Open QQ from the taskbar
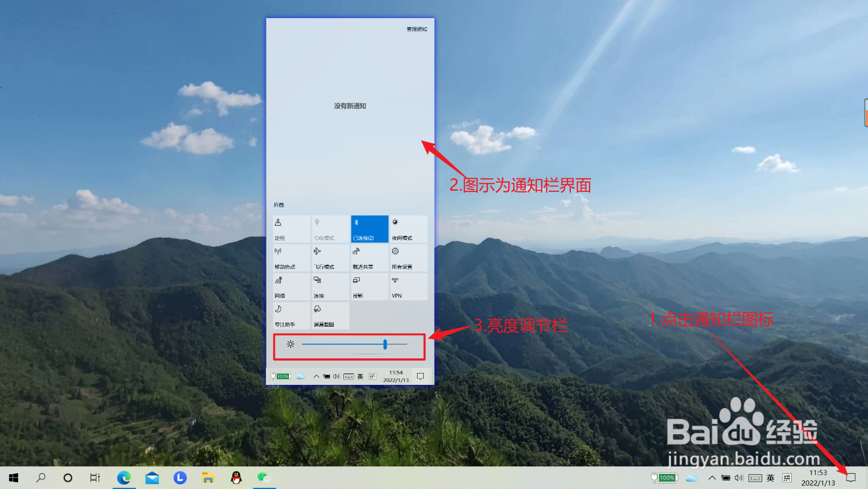This screenshot has height=489, width=868. (x=236, y=478)
